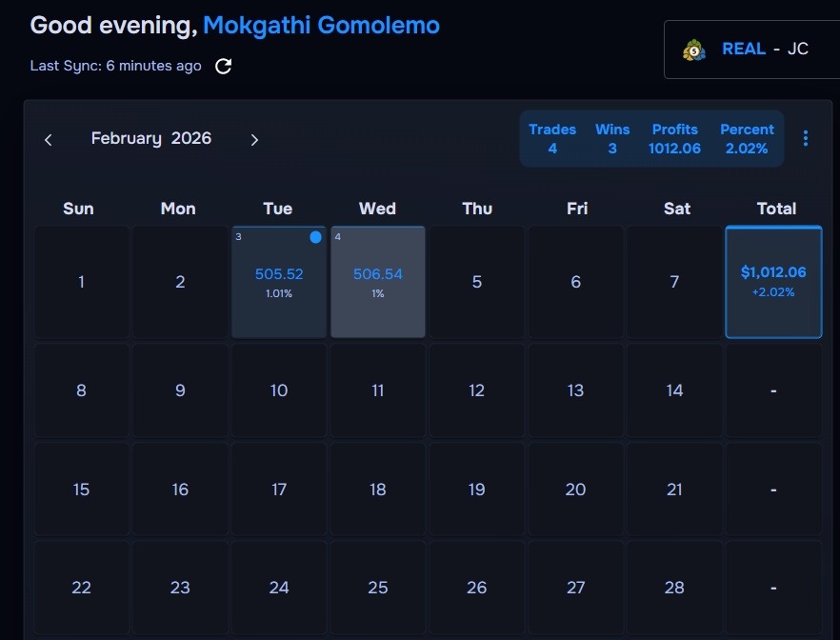Open the three-dot calendar options menu
Viewport: 840px width, 640px height.
[x=805, y=138]
